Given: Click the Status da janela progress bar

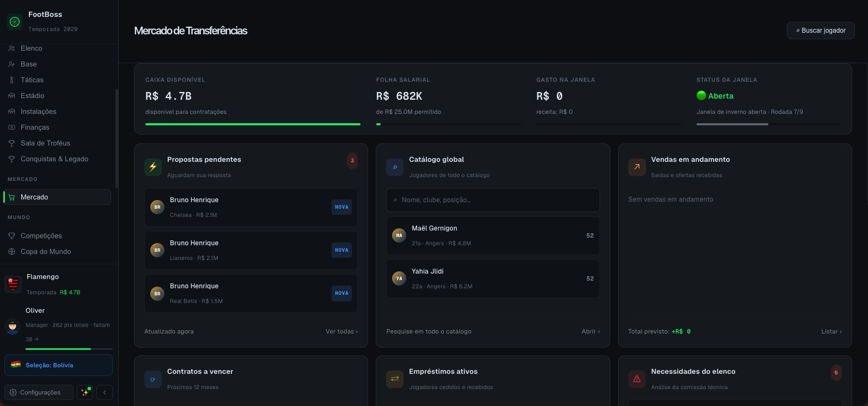Looking at the screenshot, I should (x=768, y=124).
